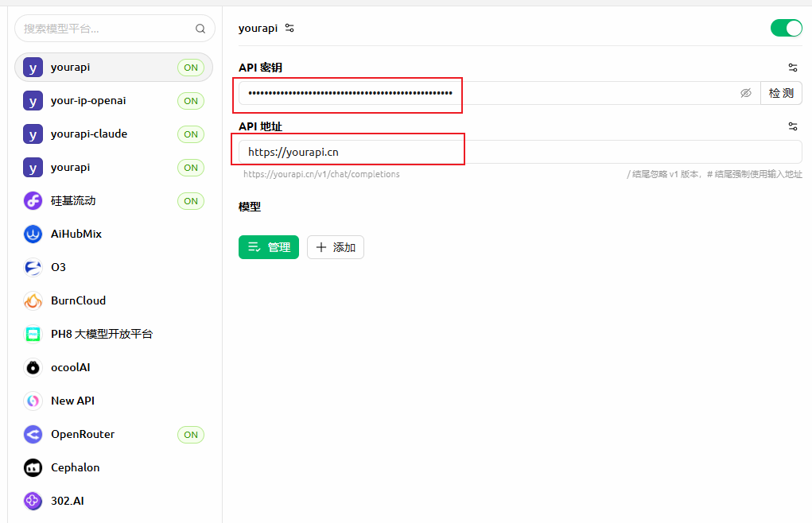Screen dimensions: 812x523
Task: Click the API 地址 label
Action: (261, 126)
